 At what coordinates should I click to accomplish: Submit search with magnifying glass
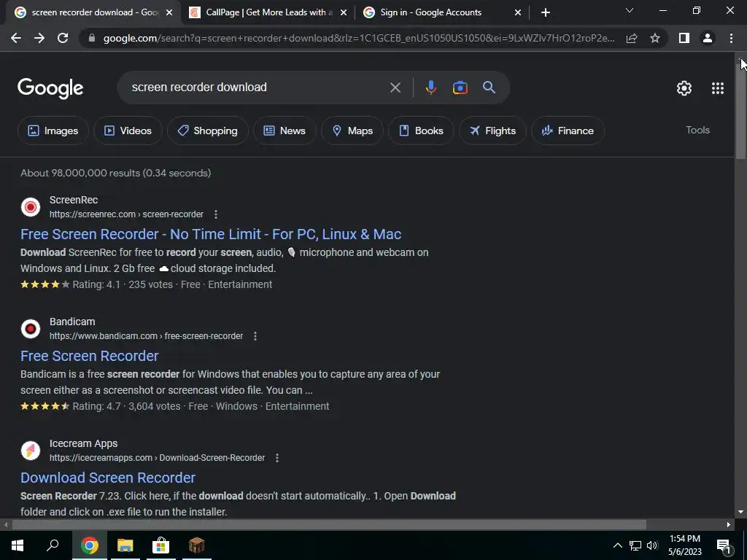tap(489, 87)
